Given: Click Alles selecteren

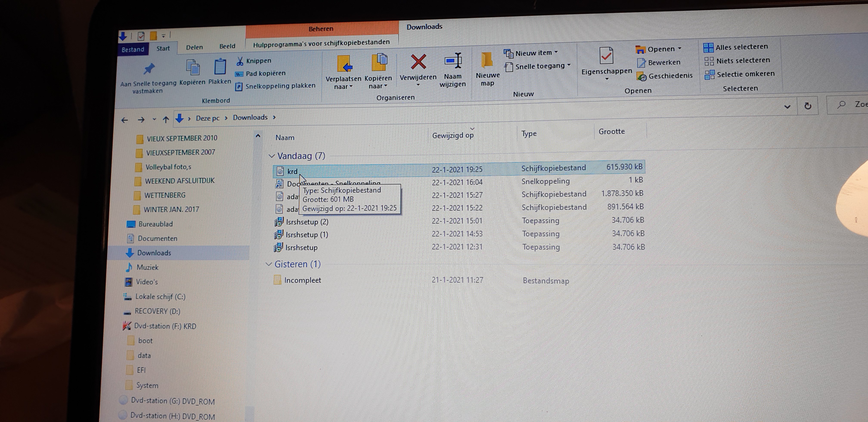Looking at the screenshot, I should point(736,47).
